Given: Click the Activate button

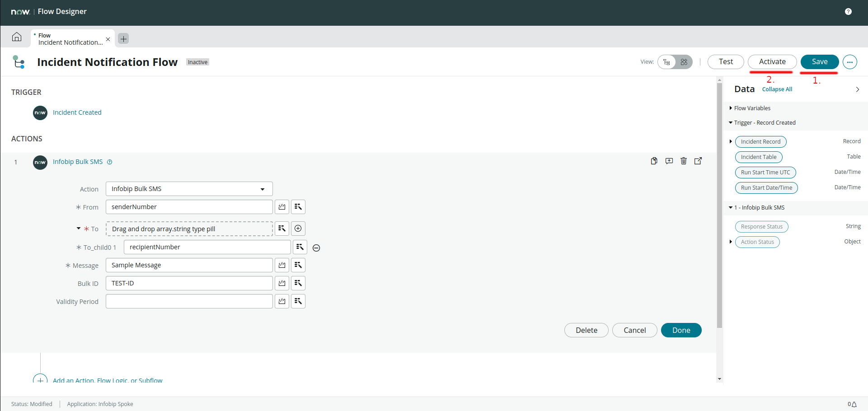Looking at the screenshot, I should coord(772,62).
